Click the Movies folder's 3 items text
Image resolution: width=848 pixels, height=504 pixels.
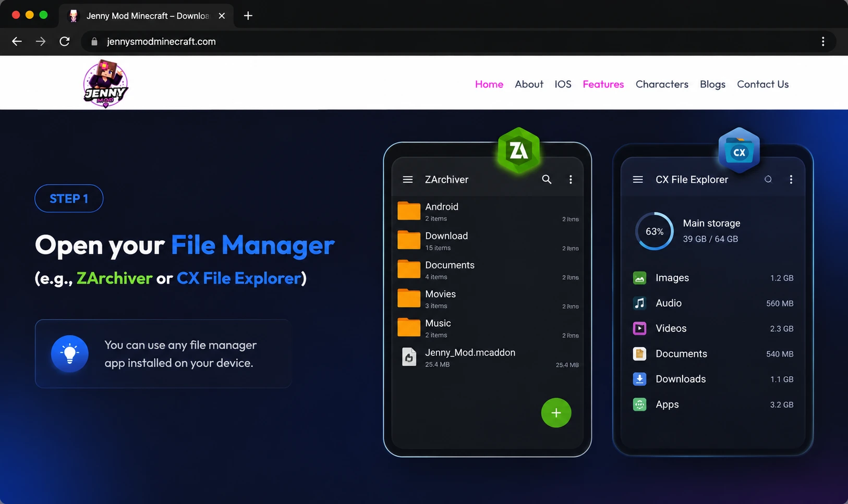point(436,306)
